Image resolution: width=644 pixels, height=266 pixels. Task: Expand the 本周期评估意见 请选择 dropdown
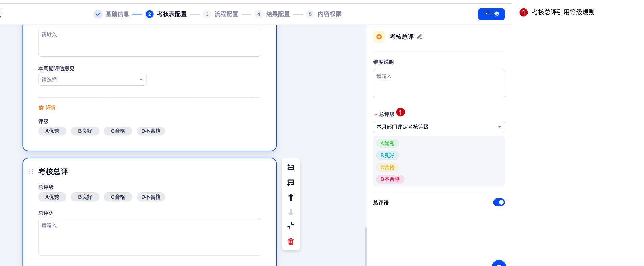(92, 80)
